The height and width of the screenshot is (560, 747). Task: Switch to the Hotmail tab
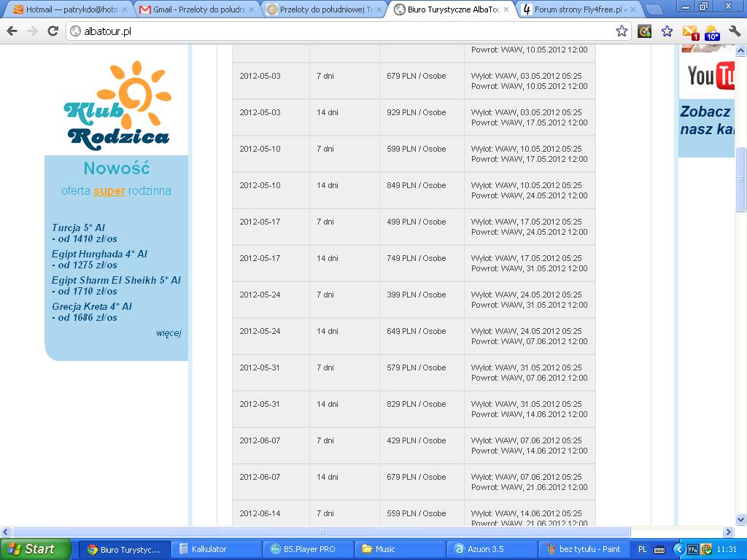(x=66, y=9)
